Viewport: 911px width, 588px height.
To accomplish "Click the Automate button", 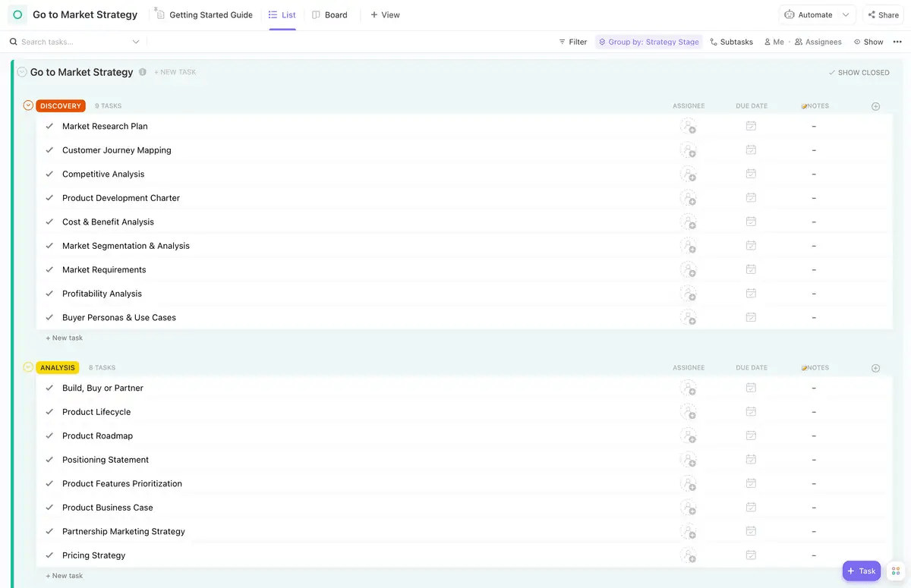I will [x=808, y=14].
